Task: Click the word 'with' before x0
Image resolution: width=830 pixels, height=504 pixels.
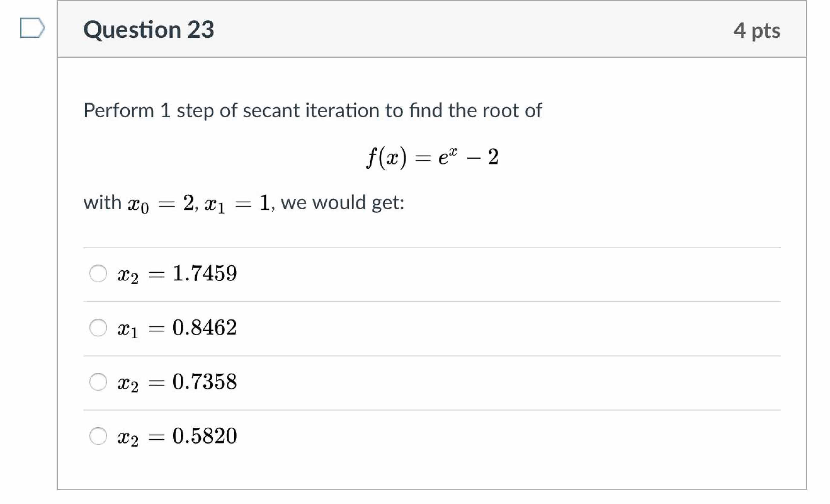Action: [x=102, y=203]
